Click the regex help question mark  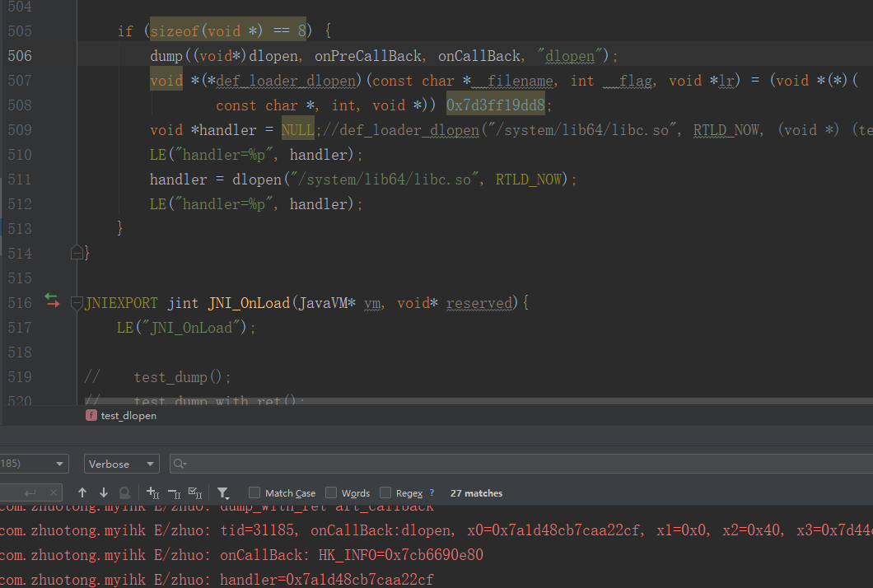click(432, 492)
